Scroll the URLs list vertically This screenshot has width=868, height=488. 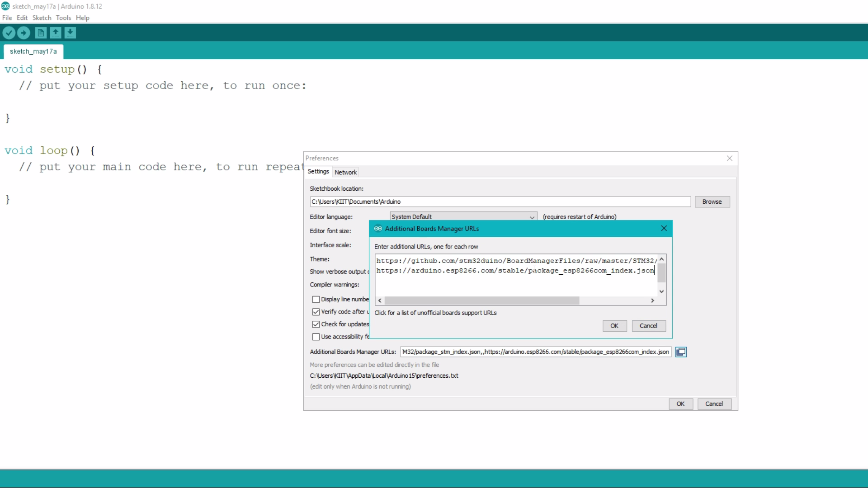tap(663, 274)
